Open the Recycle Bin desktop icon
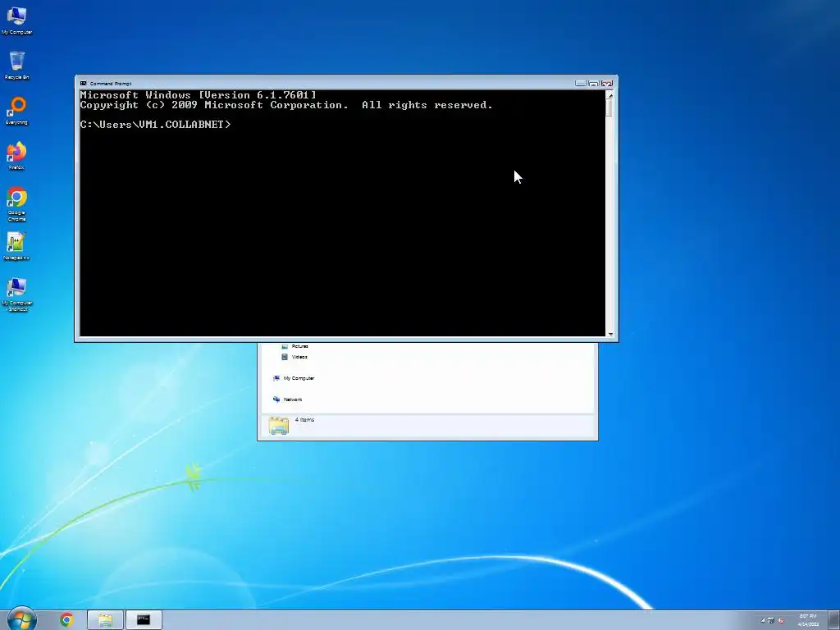840x630 pixels. pyautogui.click(x=16, y=66)
